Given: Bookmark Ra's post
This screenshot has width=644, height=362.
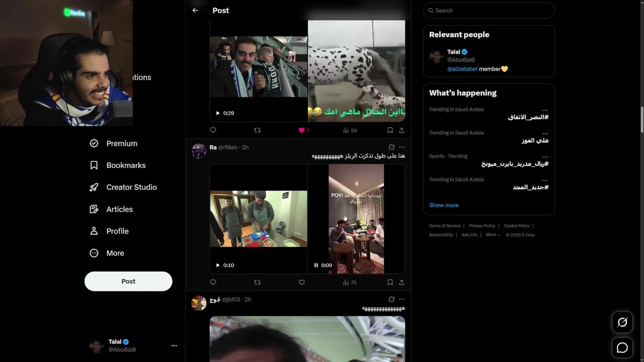Looking at the screenshot, I should tap(390, 283).
